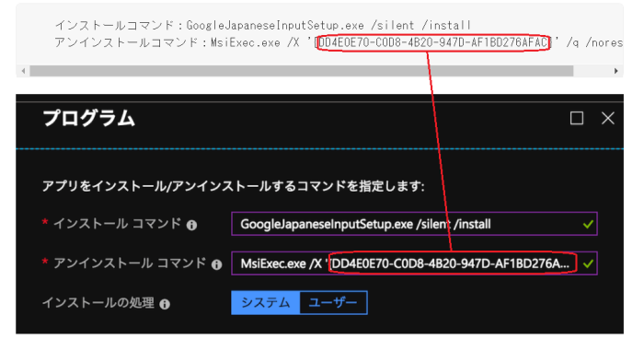Click the GoogleJapaneseInputSetup.exe install command line in code block
This screenshot has height=339, width=644.
tap(263, 25)
